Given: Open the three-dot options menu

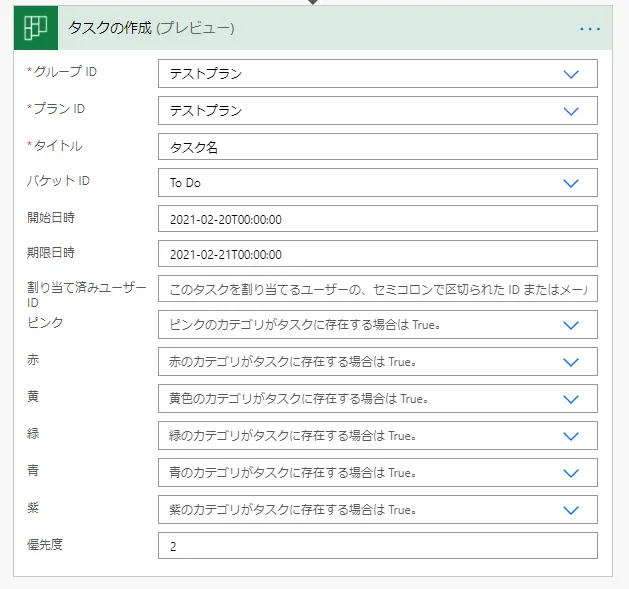Looking at the screenshot, I should pyautogui.click(x=590, y=28).
